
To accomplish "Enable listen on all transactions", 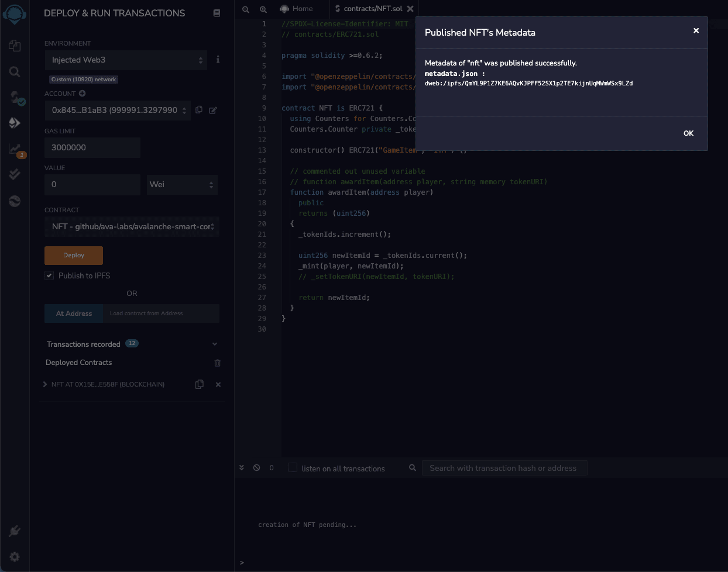I will pyautogui.click(x=292, y=468).
